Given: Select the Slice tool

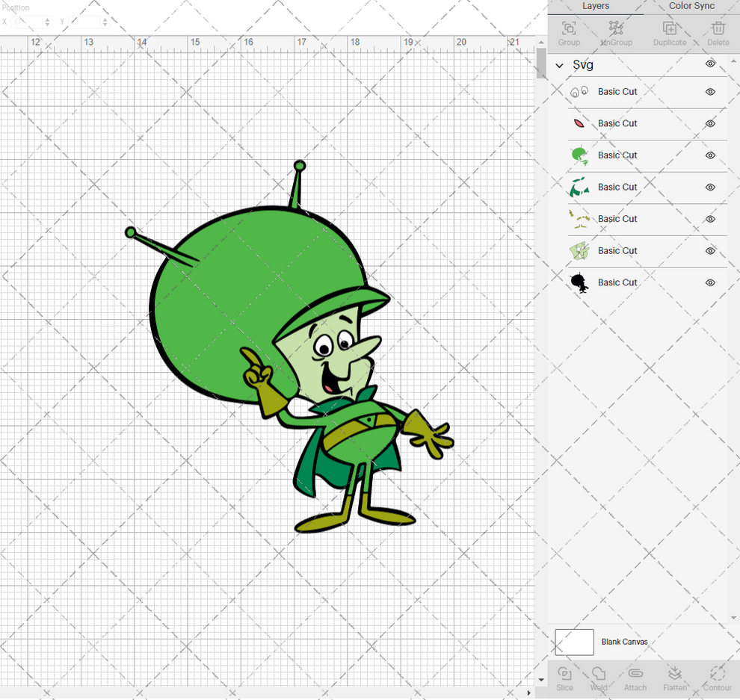Looking at the screenshot, I should coord(564,678).
